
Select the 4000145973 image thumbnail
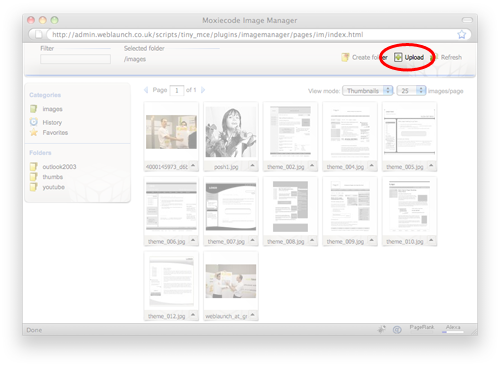tap(171, 132)
